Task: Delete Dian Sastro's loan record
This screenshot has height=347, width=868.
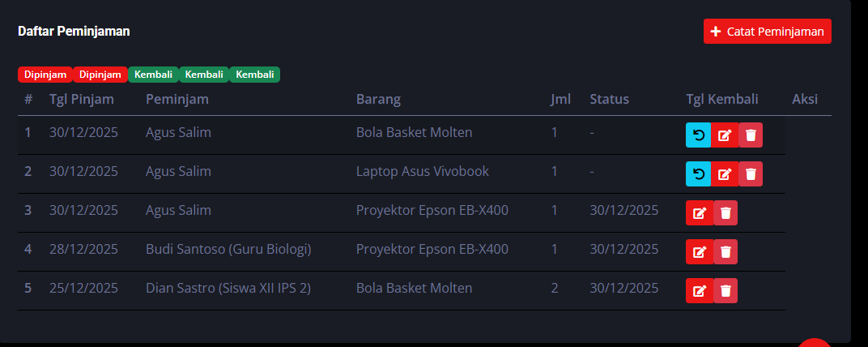Action: [726, 290]
